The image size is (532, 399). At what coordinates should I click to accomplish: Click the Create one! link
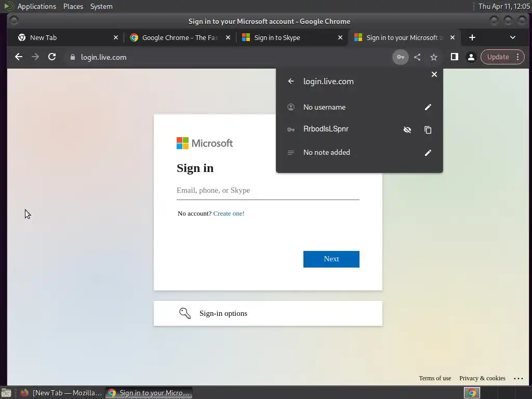tap(229, 214)
